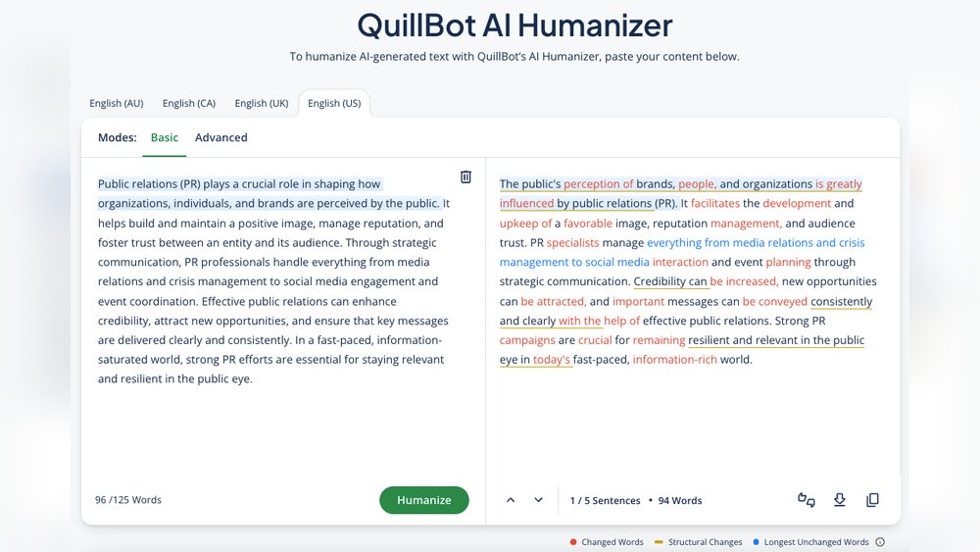Click the 'Modes:' label
This screenshot has height=552, width=980.
coord(117,137)
